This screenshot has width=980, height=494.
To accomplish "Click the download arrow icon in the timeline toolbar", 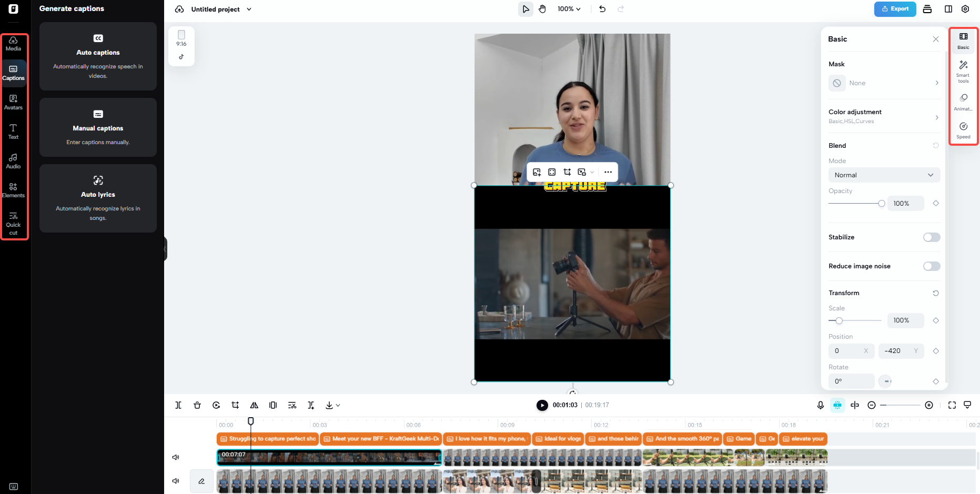I will click(329, 405).
